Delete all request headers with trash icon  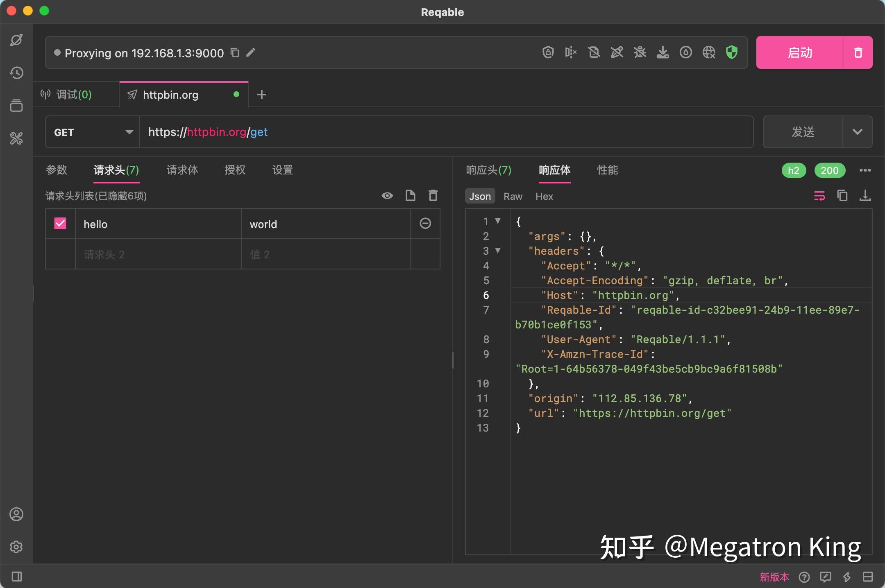click(433, 196)
